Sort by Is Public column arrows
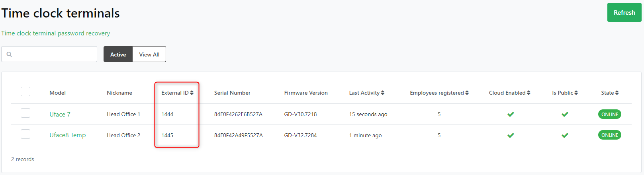The image size is (644, 175). click(576, 93)
